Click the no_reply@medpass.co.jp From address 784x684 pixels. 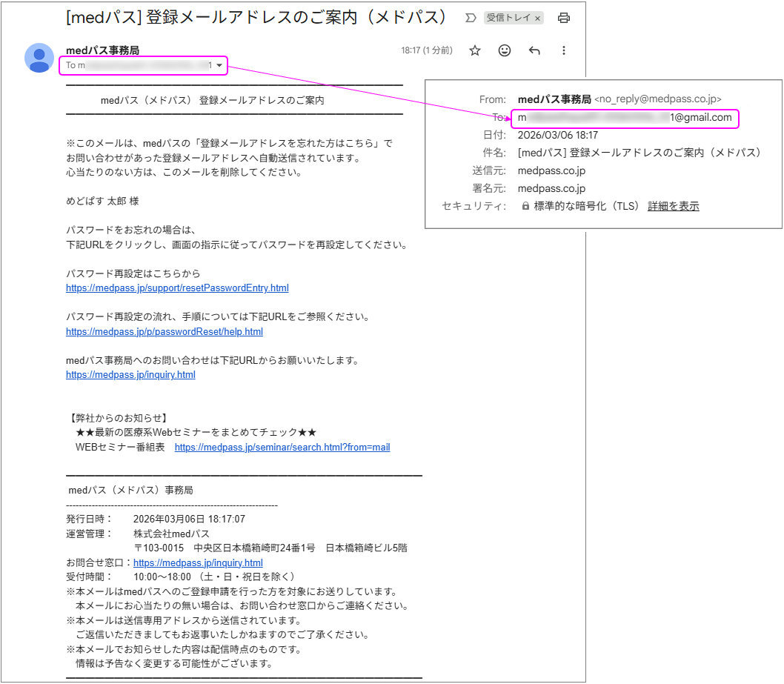657,99
